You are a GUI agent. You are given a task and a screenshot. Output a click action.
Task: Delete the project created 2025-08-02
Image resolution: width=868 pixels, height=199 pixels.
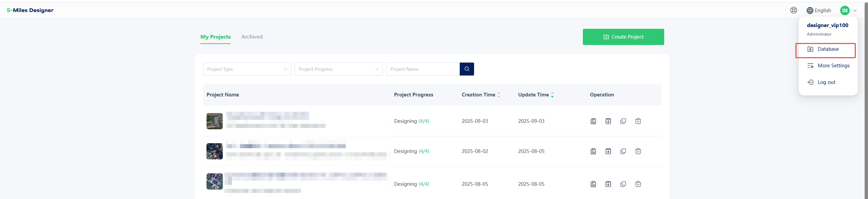coord(638,151)
